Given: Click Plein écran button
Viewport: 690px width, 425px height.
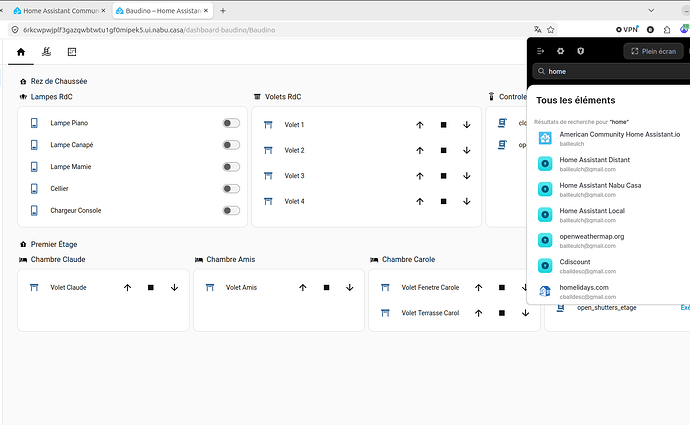Looking at the screenshot, I should coord(653,51).
